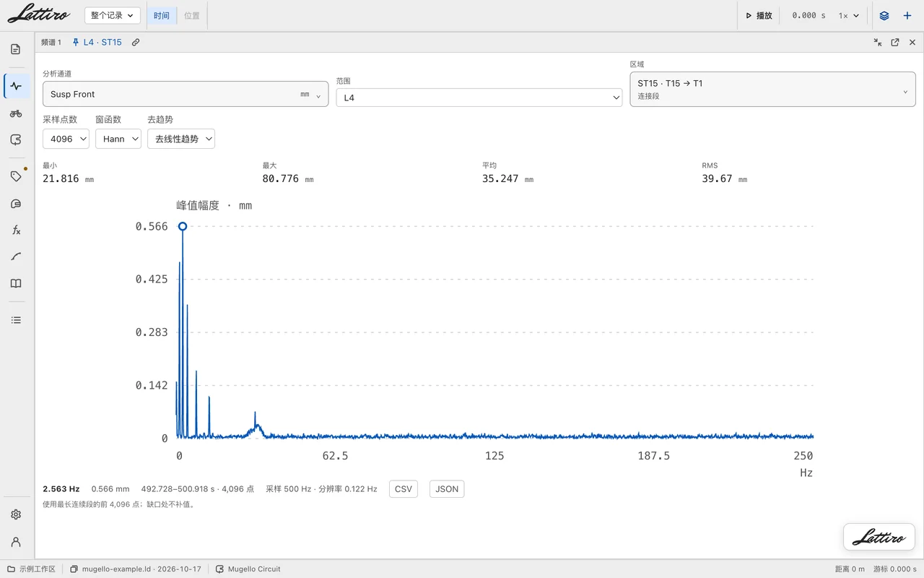Export spectrum as JSON
Screen dimensions: 924x578
tap(447, 489)
